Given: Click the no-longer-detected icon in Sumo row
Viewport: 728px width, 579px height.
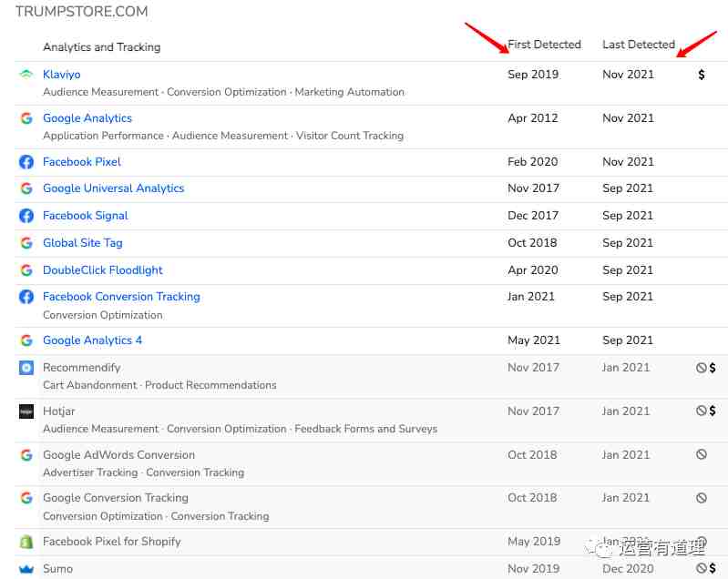Looking at the screenshot, I should (701, 568).
